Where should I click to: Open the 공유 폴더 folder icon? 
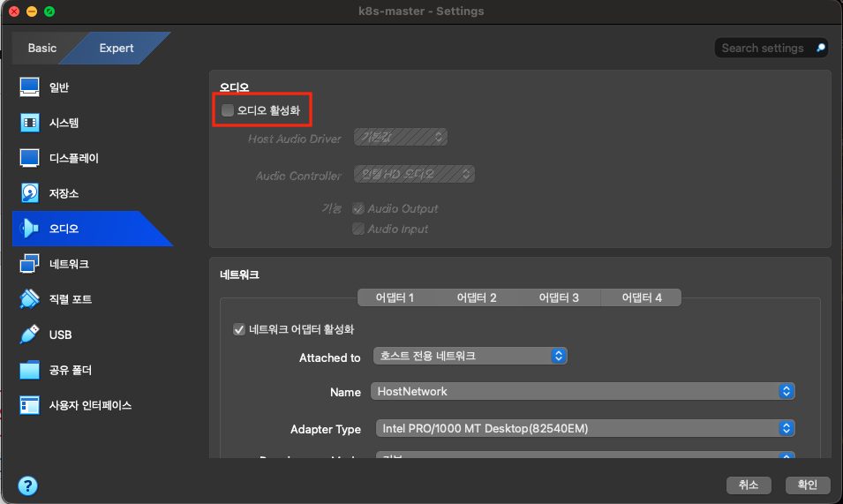tap(29, 370)
